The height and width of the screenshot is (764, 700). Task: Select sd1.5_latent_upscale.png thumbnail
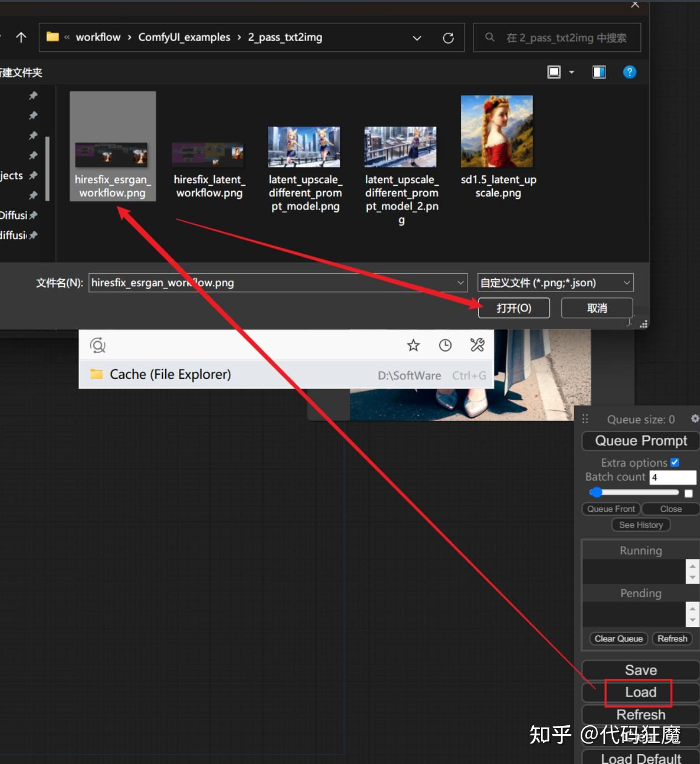click(497, 147)
